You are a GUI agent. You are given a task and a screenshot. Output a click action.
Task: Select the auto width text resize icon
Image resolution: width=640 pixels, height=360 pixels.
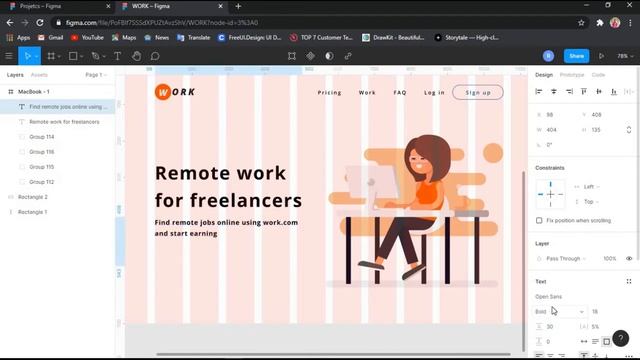584,341
